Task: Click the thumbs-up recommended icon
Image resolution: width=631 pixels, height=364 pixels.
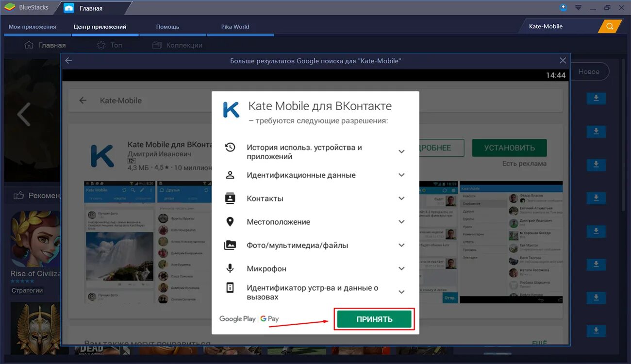Action: pos(19,196)
